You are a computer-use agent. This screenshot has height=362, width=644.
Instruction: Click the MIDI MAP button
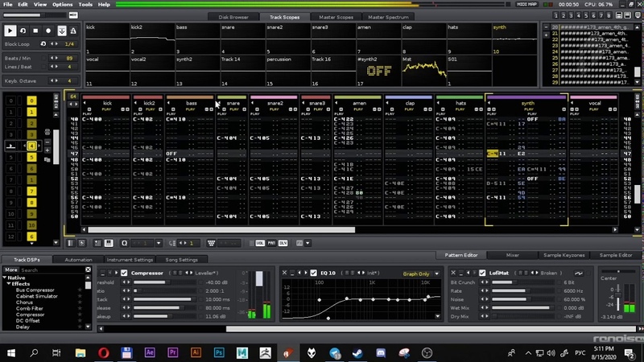tap(527, 4)
